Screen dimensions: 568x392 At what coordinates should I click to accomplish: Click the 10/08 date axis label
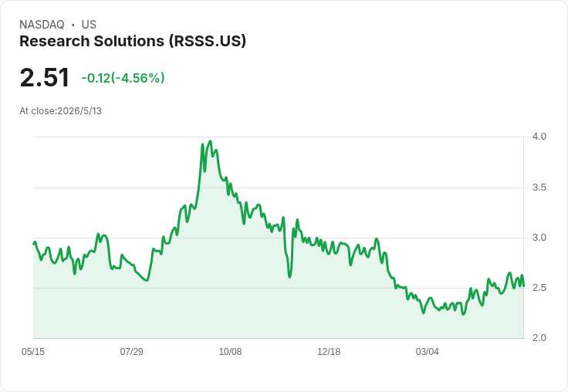coord(230,352)
